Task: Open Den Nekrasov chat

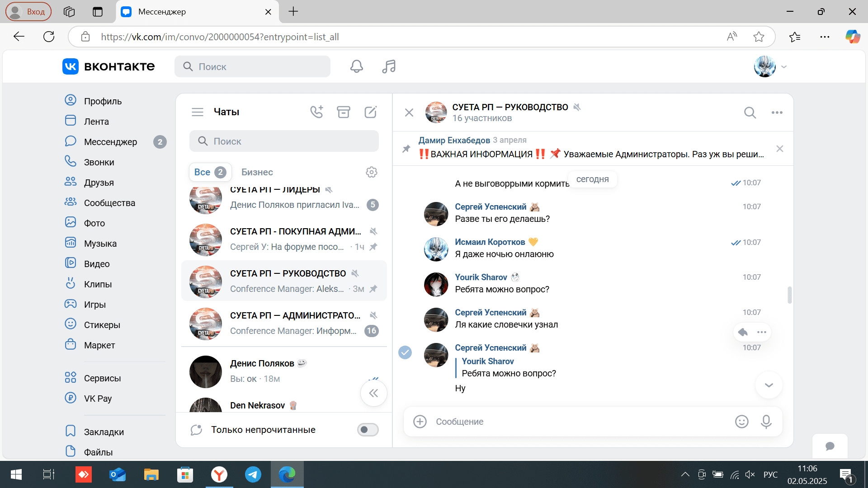Action: pyautogui.click(x=284, y=405)
